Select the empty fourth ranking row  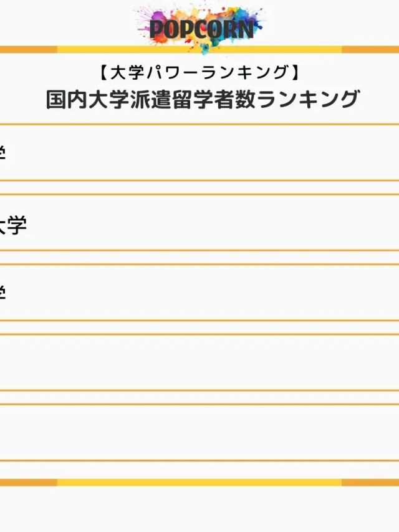[x=199, y=362]
